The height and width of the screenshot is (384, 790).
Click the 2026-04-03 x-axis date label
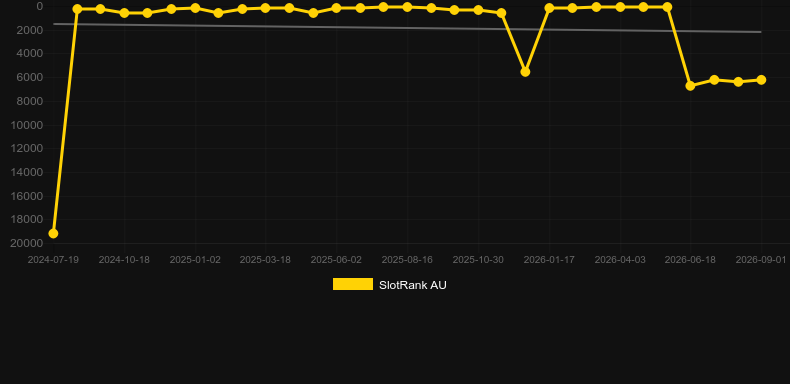[x=620, y=260]
